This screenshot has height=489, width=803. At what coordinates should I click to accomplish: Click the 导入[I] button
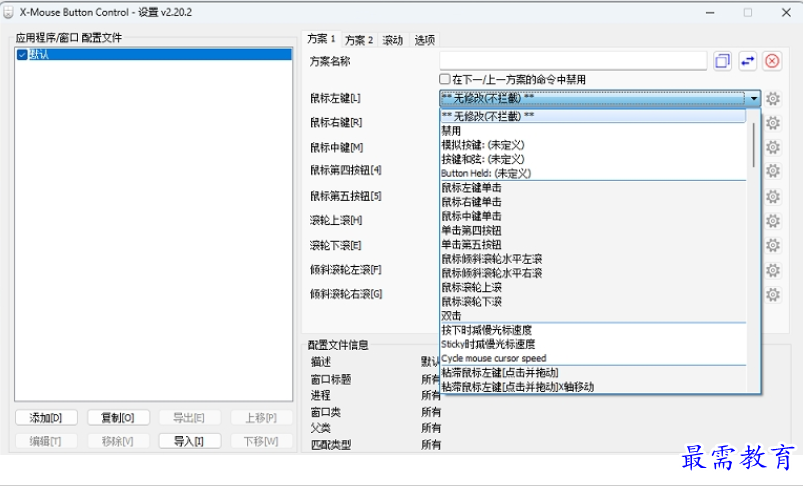pos(189,441)
